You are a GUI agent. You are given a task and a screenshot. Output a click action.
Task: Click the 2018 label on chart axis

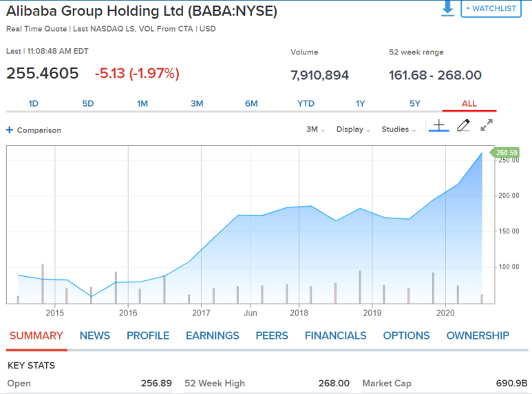299,313
